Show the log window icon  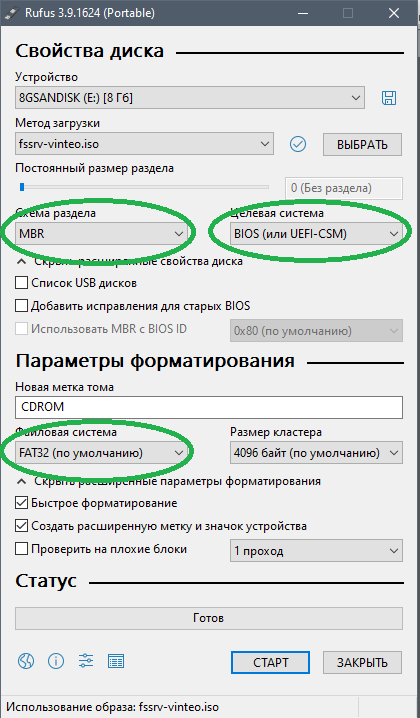[x=116, y=661]
